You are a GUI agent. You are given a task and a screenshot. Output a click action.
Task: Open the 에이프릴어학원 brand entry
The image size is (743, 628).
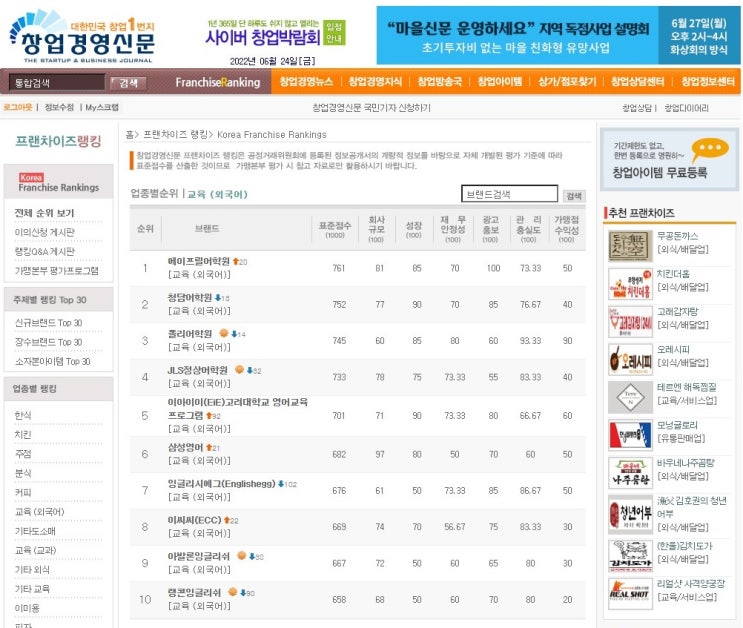point(199,261)
